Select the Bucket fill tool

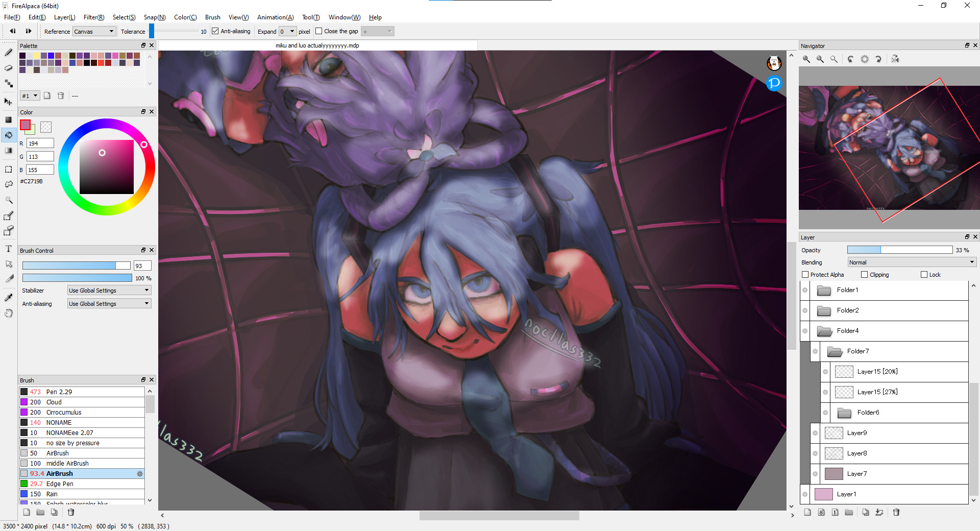[9, 135]
